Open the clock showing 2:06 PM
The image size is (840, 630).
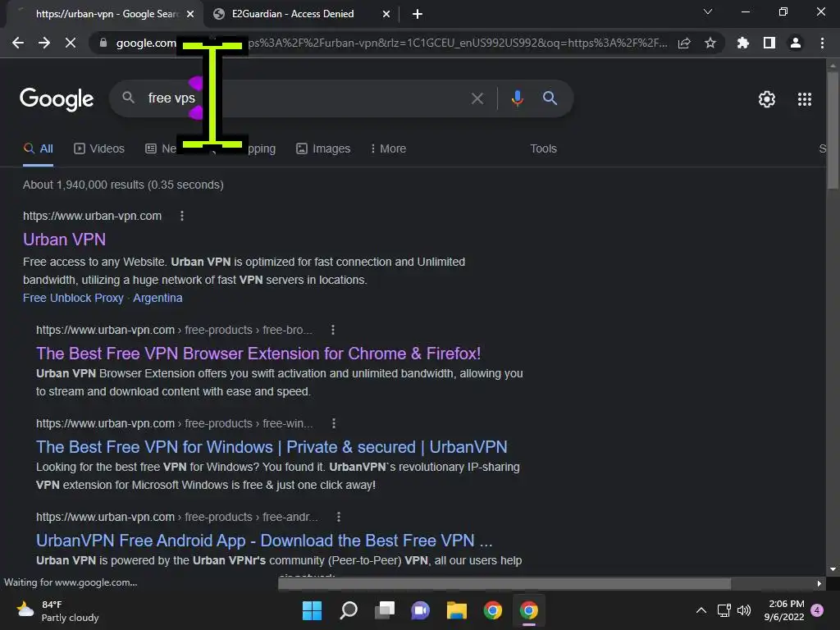[x=784, y=610]
